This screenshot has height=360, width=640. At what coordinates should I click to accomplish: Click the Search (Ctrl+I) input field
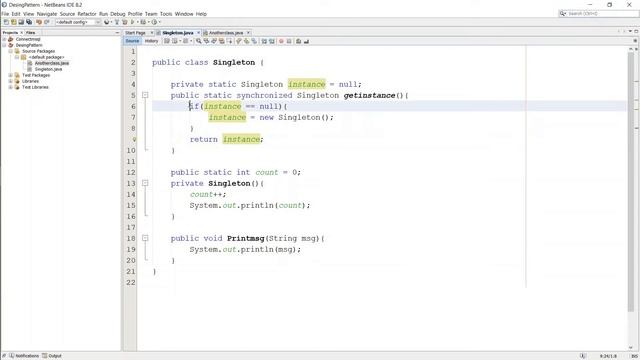(598, 14)
